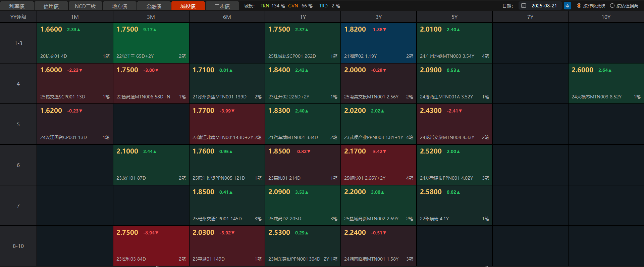The image size is (644, 267).
Task: Switch to the 利率债 tab
Action: pos(17,6)
